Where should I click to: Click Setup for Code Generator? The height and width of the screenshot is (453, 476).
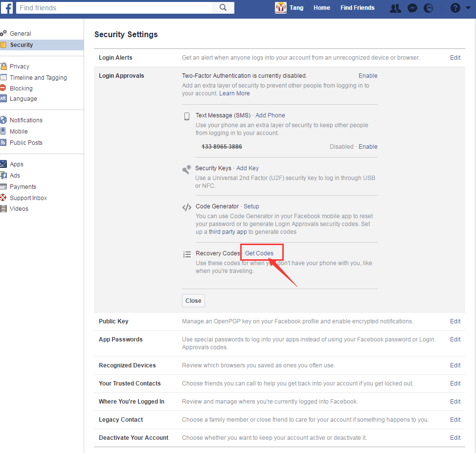coord(251,206)
